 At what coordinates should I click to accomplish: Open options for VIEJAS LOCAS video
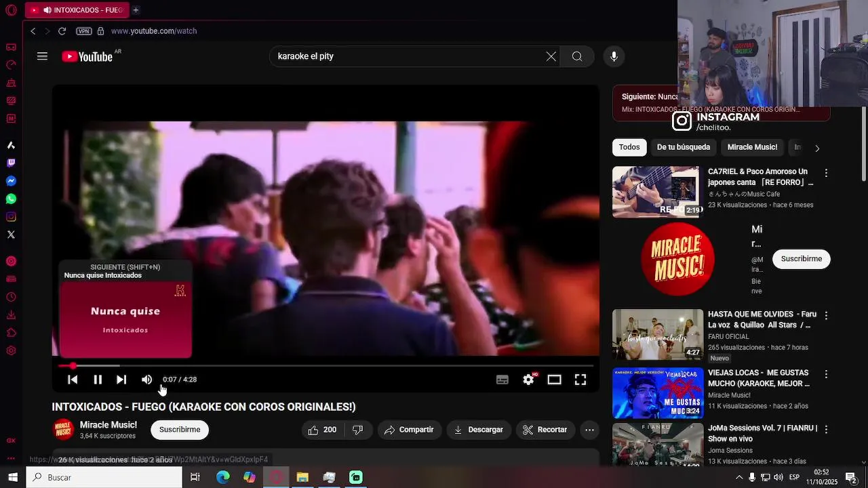826,374
